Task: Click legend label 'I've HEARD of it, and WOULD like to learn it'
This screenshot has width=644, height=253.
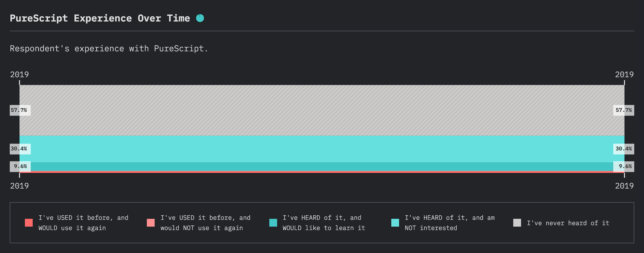Action: coord(324,223)
